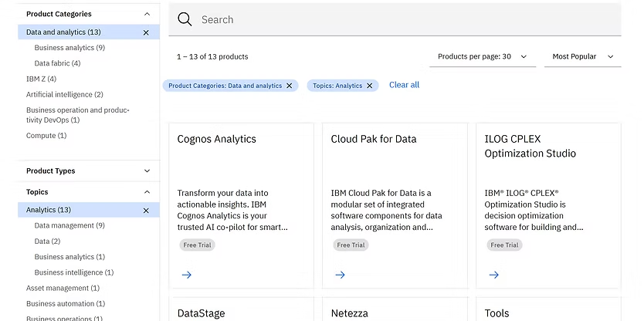Collapse the Topics section
The width and height of the screenshot is (644, 321).
pyautogui.click(x=147, y=192)
